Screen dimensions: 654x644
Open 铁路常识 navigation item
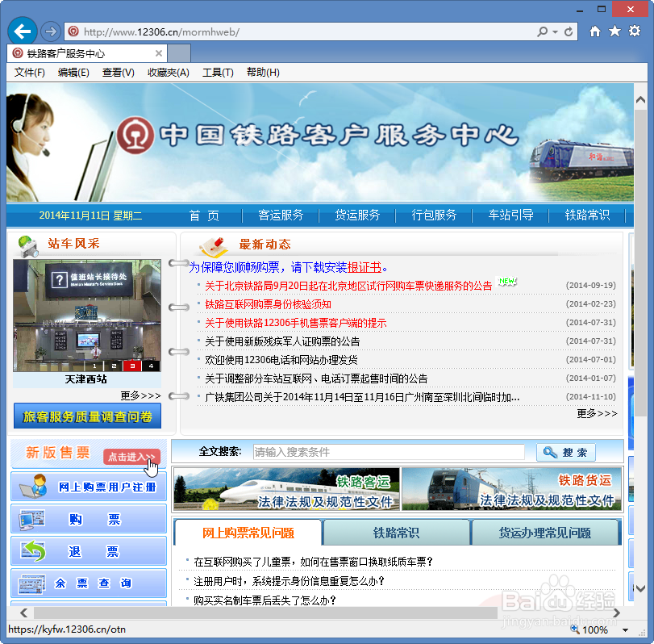point(587,215)
